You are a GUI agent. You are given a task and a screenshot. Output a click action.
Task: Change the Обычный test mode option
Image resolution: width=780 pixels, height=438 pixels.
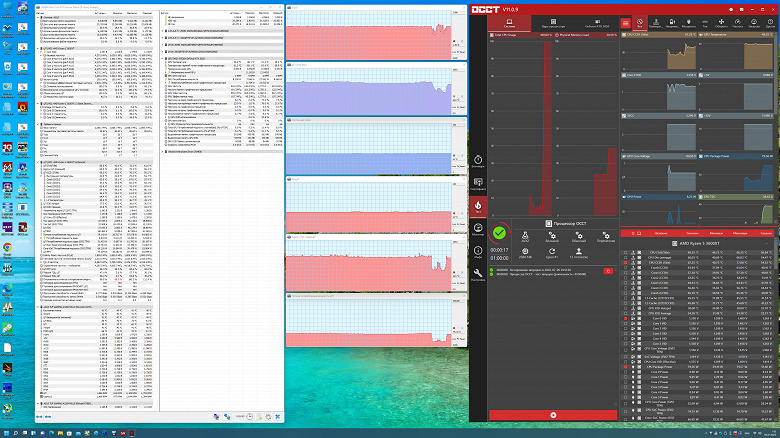pyautogui.click(x=579, y=237)
